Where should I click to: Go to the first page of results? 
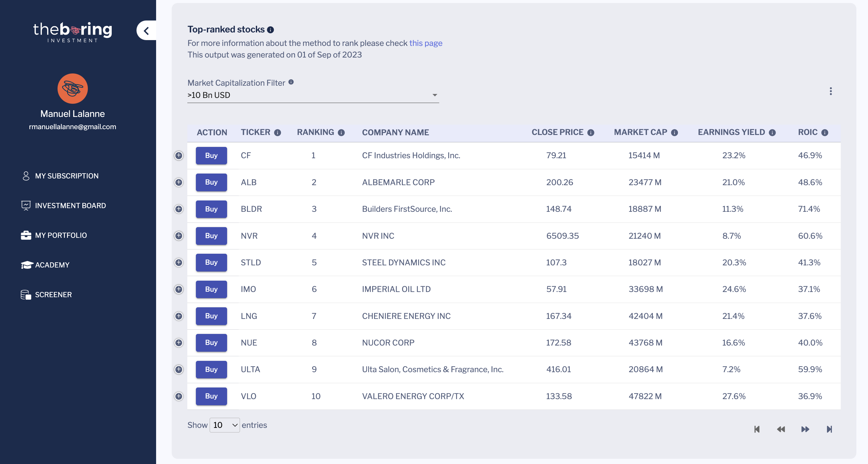(x=757, y=429)
